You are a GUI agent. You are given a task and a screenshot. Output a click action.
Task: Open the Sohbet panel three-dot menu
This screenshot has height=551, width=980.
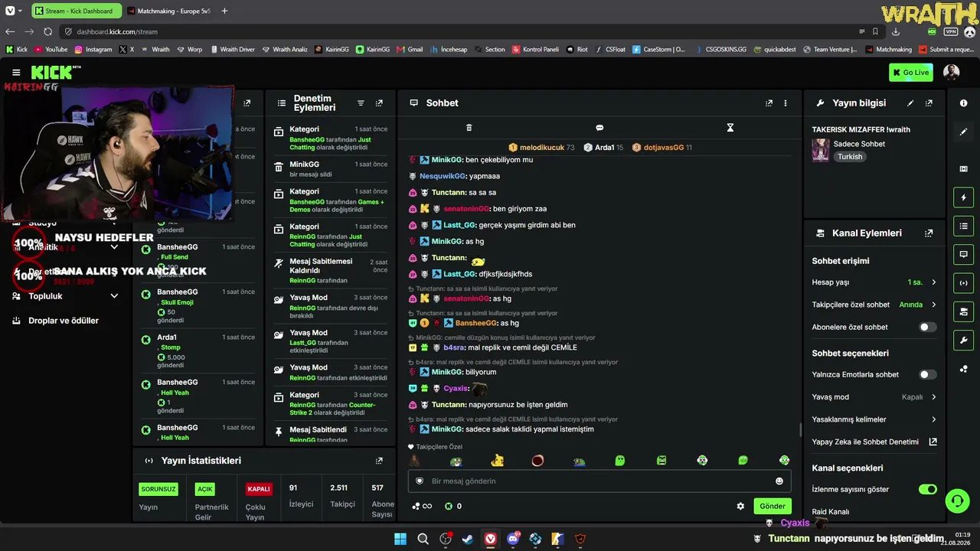pos(785,103)
